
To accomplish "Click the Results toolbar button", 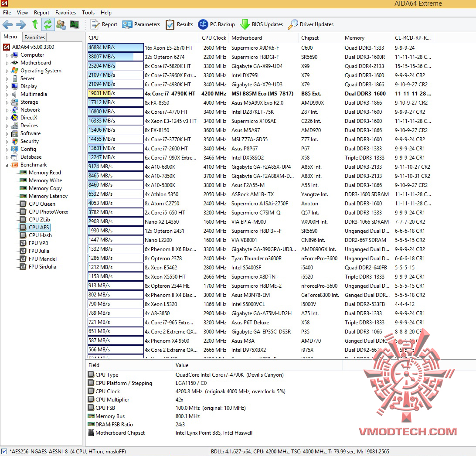I will tap(180, 24).
